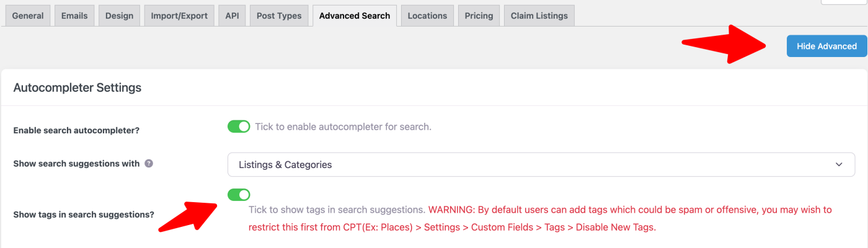The width and height of the screenshot is (868, 248).
Task: Switch to the General tab
Action: tap(28, 15)
